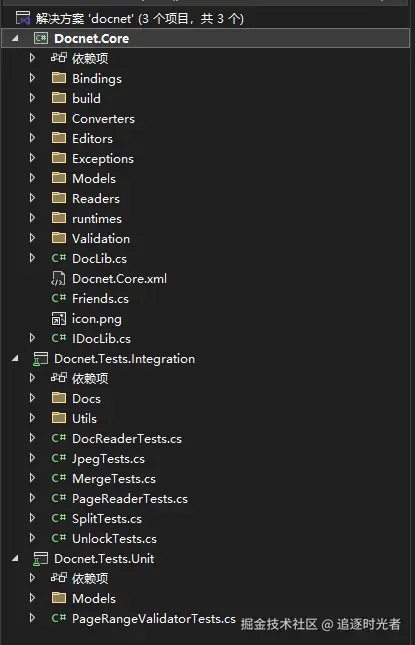The image size is (415, 645).
Task: Expand the Models folder arrow in Docnet.Core
Action: click(x=32, y=178)
